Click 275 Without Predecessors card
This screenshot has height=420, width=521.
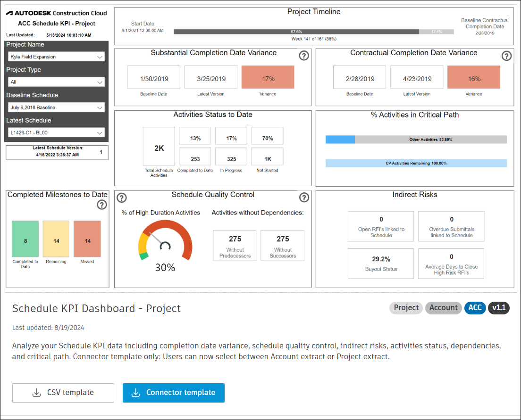235,246
